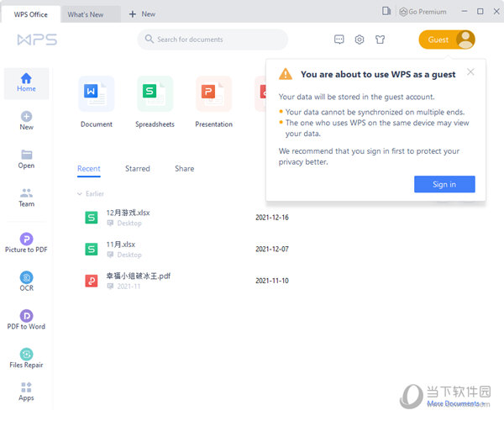This screenshot has height=421, width=504.
Task: Click the magnifier search icon
Action: coord(150,39)
